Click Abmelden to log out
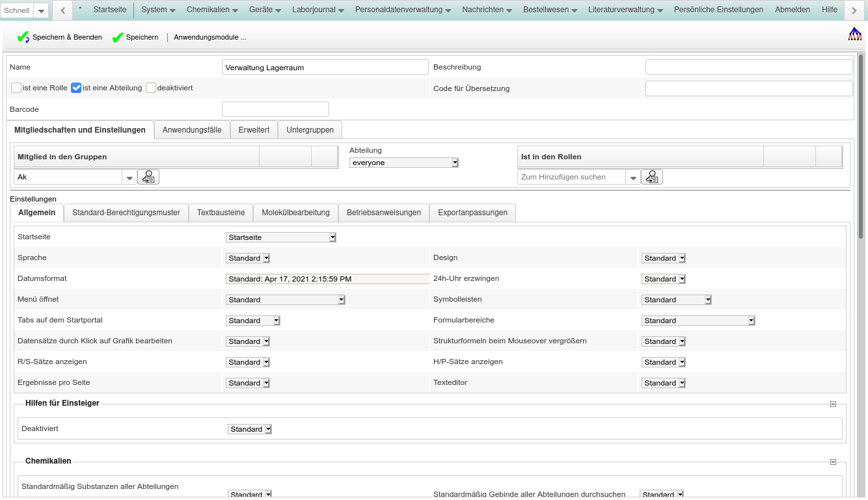 [792, 10]
